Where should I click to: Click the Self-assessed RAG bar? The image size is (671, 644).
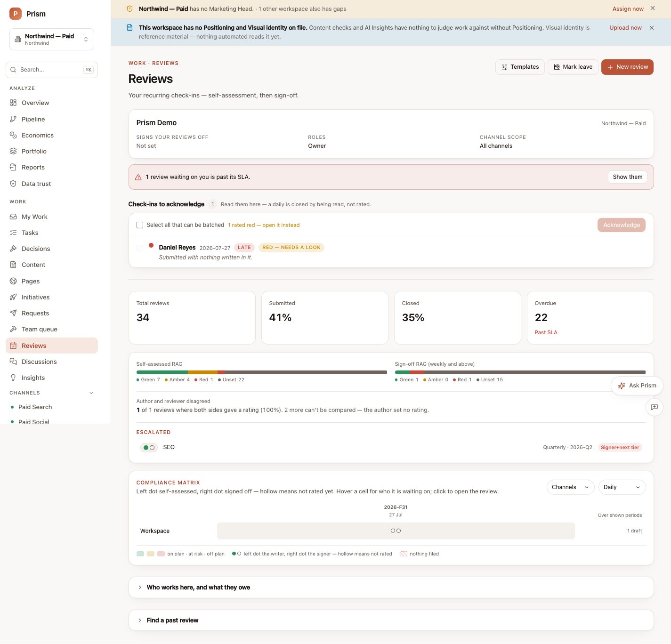(262, 372)
